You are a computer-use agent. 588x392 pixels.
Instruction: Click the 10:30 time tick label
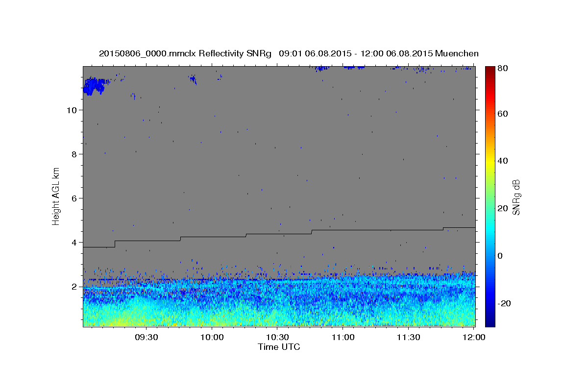tap(277, 337)
